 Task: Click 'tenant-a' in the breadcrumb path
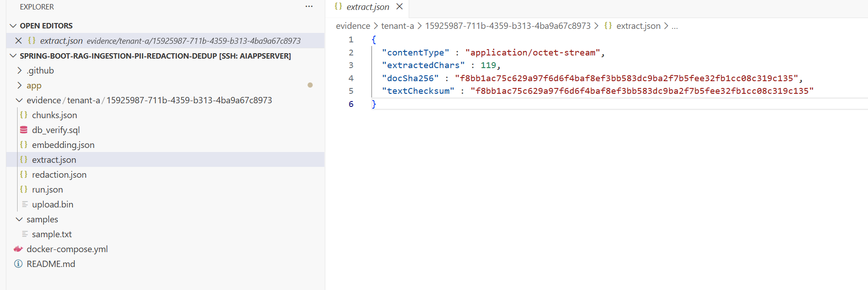coord(397,26)
